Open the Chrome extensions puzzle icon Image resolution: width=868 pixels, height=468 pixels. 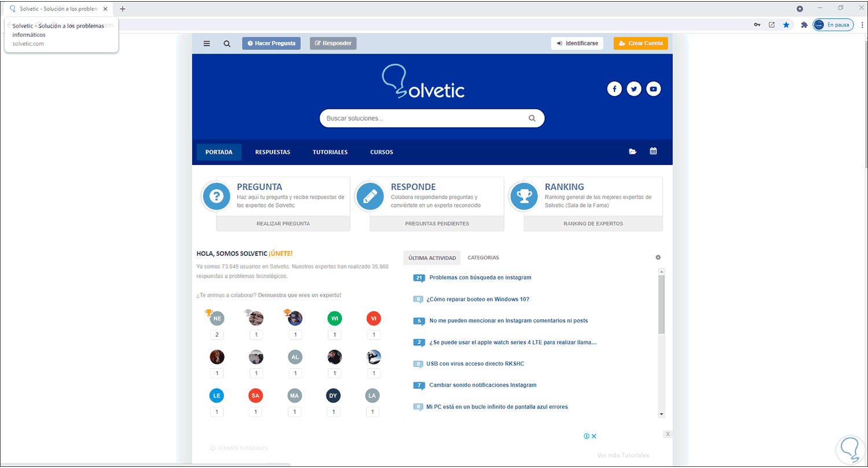pos(804,25)
